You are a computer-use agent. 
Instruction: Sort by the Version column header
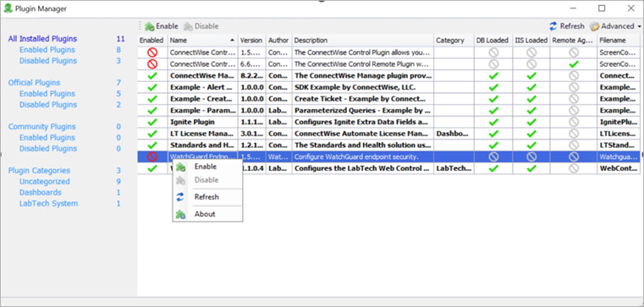251,41
